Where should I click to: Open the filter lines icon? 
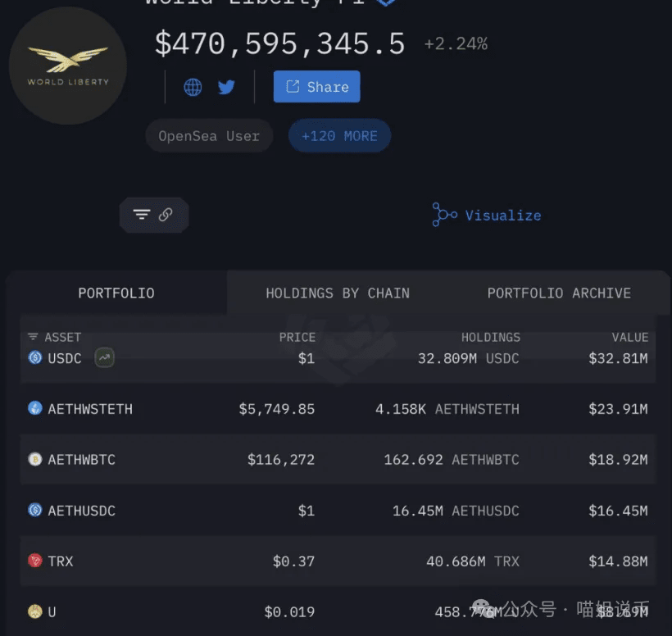[x=142, y=214]
